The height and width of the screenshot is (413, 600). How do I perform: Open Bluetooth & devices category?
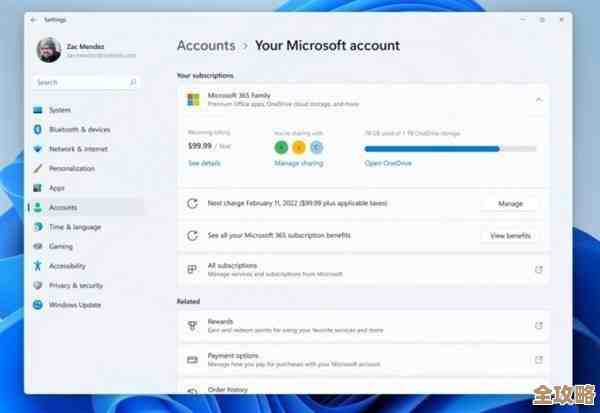[86, 129]
